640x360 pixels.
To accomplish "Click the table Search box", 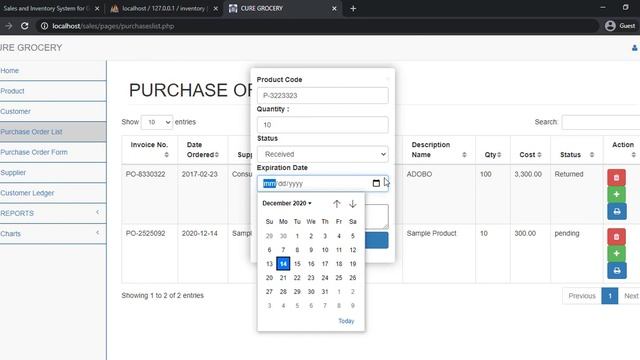I will click(x=601, y=122).
